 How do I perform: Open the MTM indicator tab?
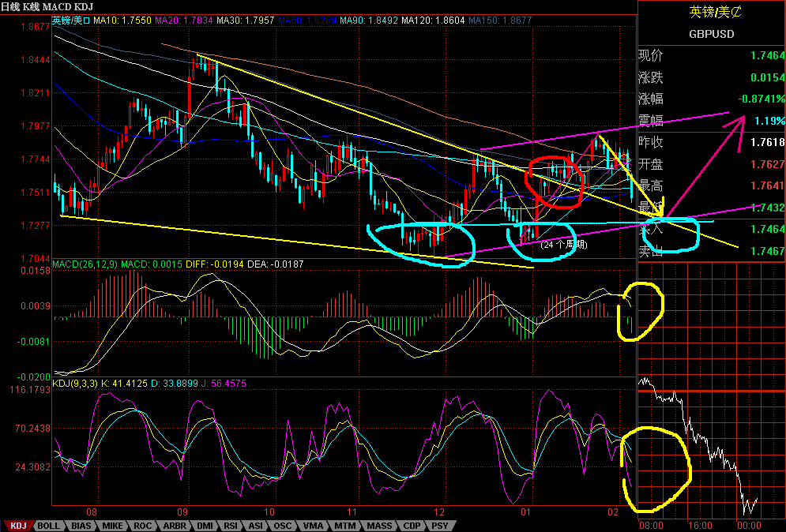[x=345, y=526]
